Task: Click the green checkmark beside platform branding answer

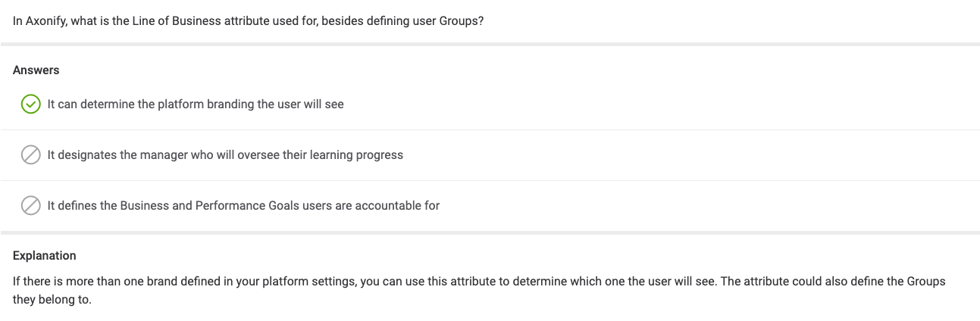Action: point(30,104)
